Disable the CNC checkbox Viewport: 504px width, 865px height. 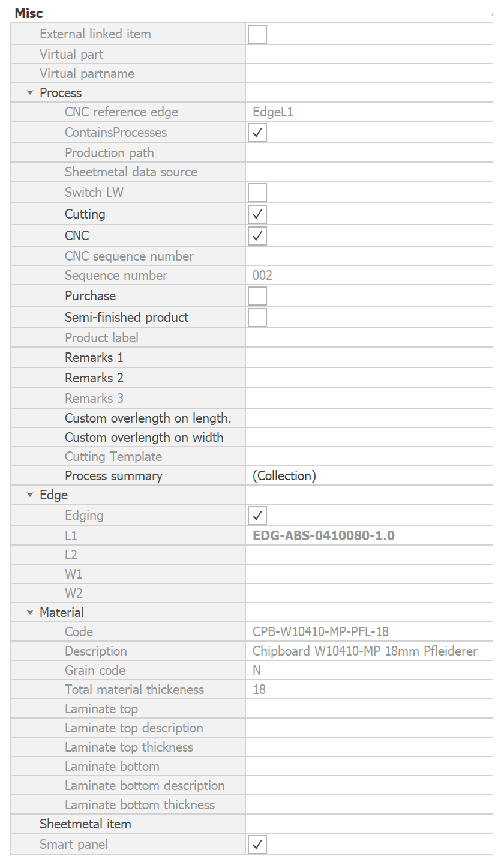click(x=257, y=236)
